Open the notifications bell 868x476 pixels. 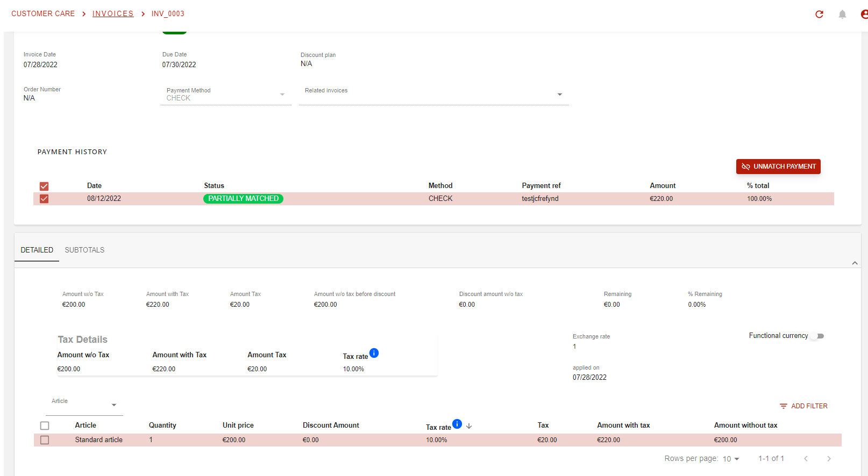842,15
